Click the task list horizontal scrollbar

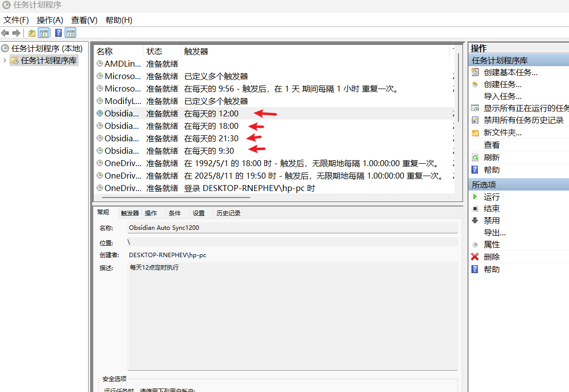176,197
